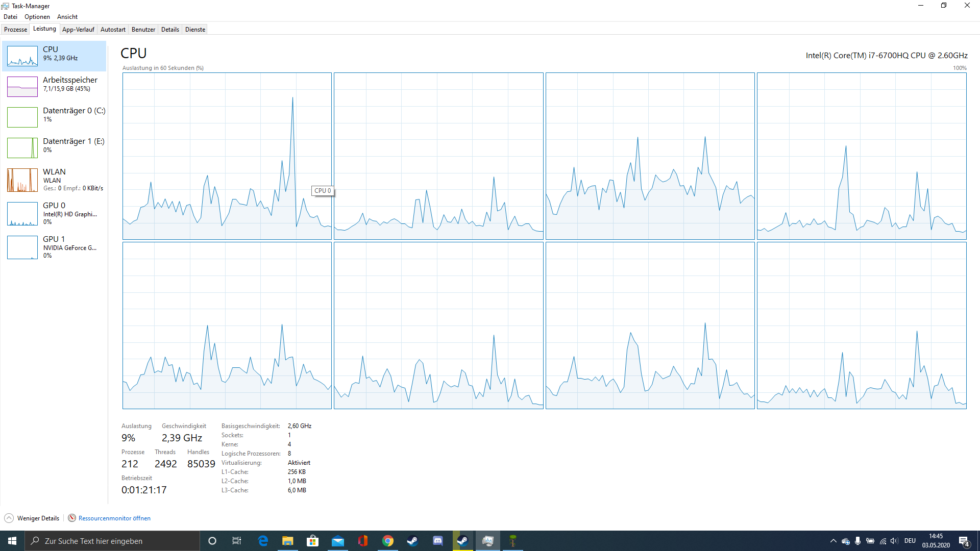Select the WLAN graph icon
This screenshot has width=980, height=551.
[x=22, y=180]
